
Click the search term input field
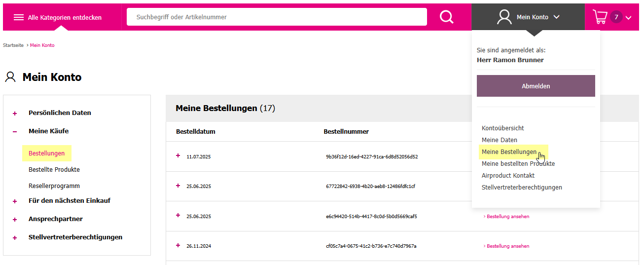(277, 17)
